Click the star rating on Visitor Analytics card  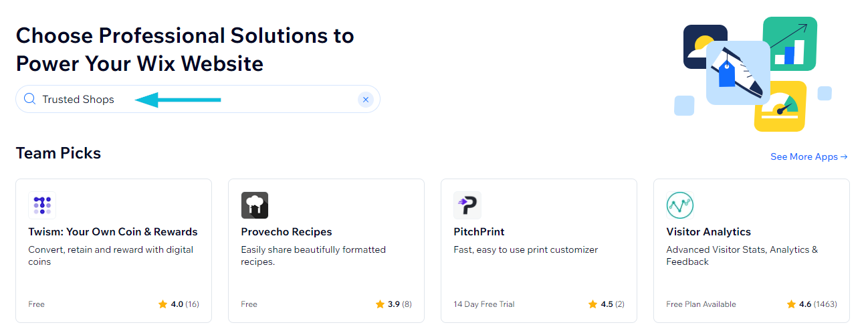tap(812, 304)
